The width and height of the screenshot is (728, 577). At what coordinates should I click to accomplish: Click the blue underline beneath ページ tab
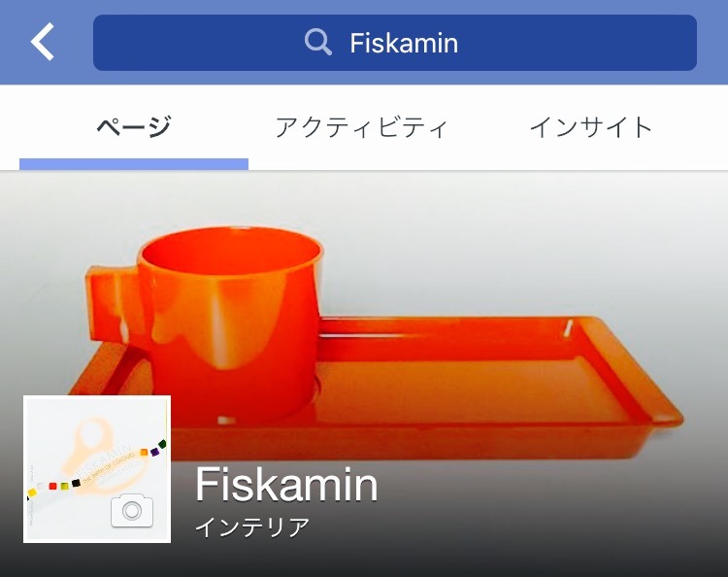tap(134, 164)
